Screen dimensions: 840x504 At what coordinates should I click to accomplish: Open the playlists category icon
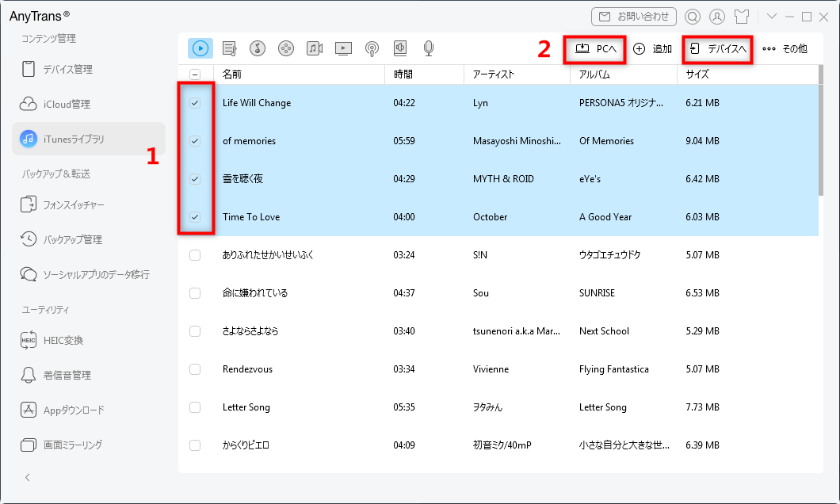(x=229, y=49)
